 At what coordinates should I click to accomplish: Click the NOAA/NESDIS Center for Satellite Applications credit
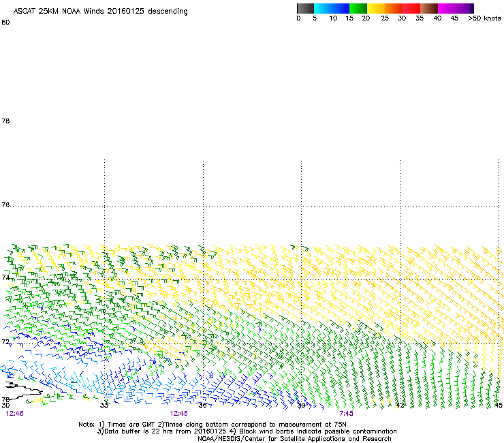coord(294,439)
